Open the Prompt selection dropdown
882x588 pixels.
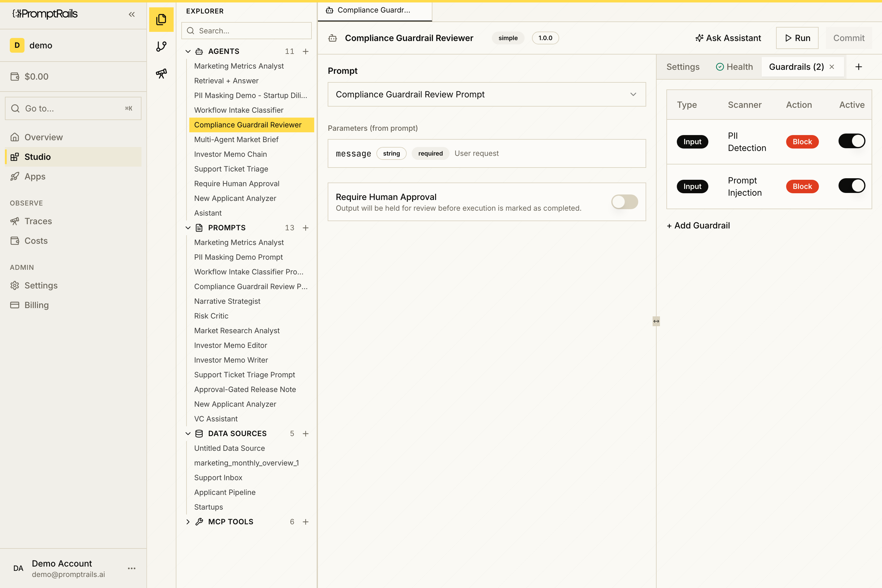point(487,95)
